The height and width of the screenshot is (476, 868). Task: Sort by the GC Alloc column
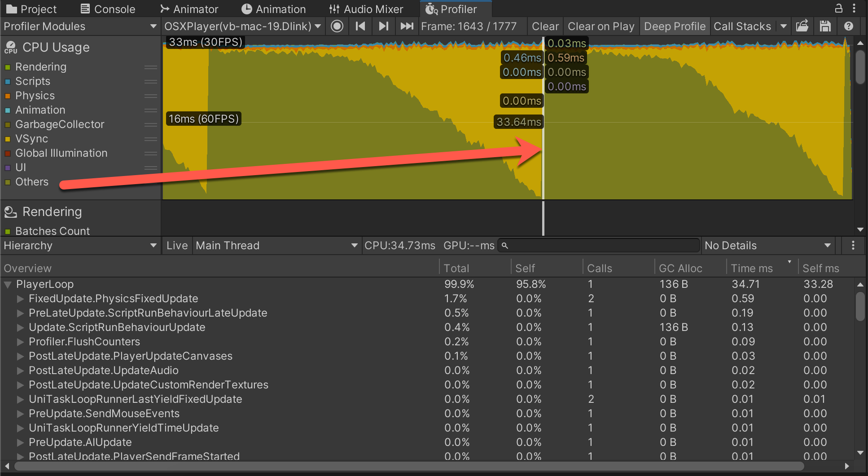point(690,268)
